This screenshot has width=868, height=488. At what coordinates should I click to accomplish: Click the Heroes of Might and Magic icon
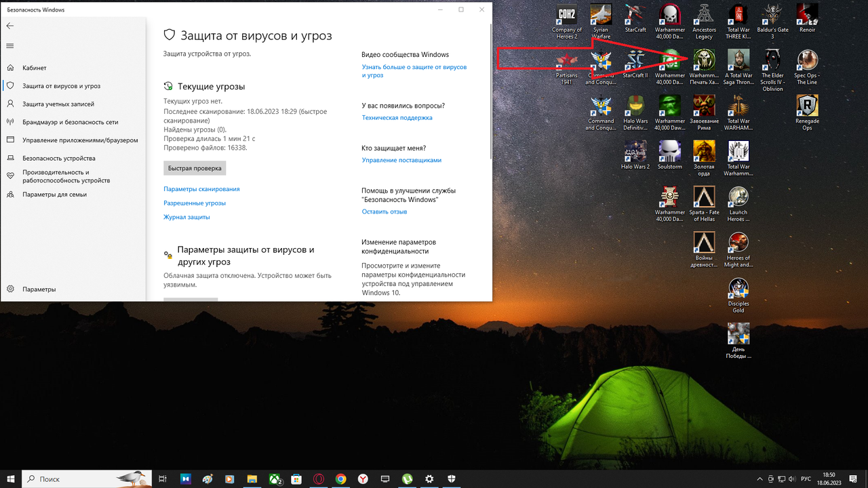click(738, 249)
